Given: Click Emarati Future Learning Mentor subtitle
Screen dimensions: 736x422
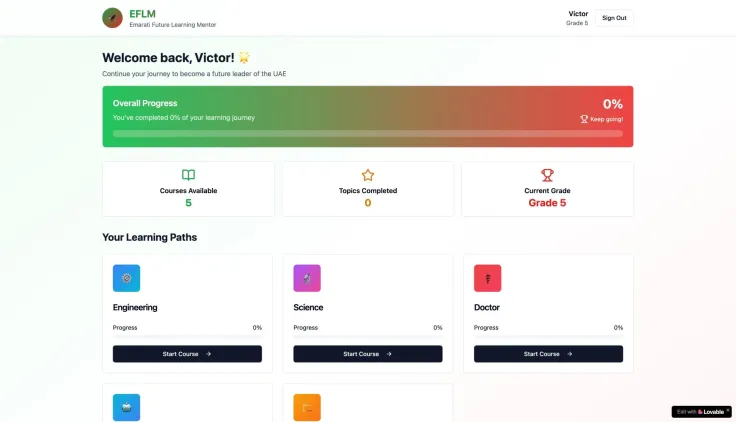Looking at the screenshot, I should (173, 25).
